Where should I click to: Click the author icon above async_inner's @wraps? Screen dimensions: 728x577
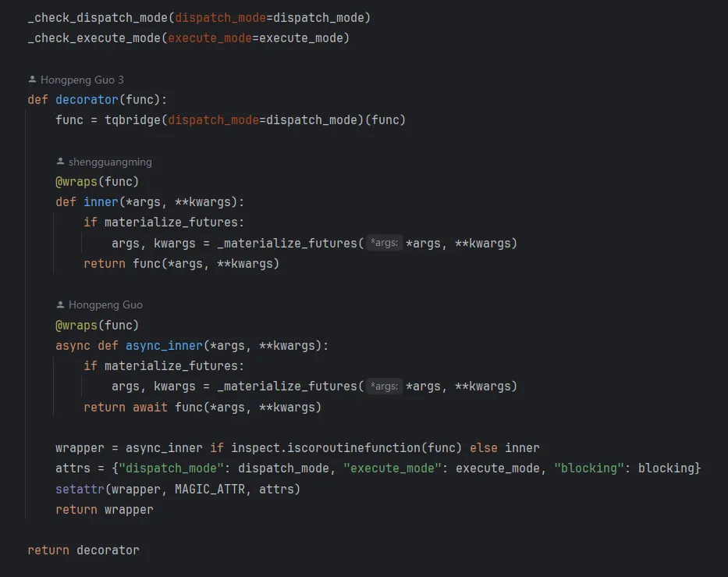60,305
